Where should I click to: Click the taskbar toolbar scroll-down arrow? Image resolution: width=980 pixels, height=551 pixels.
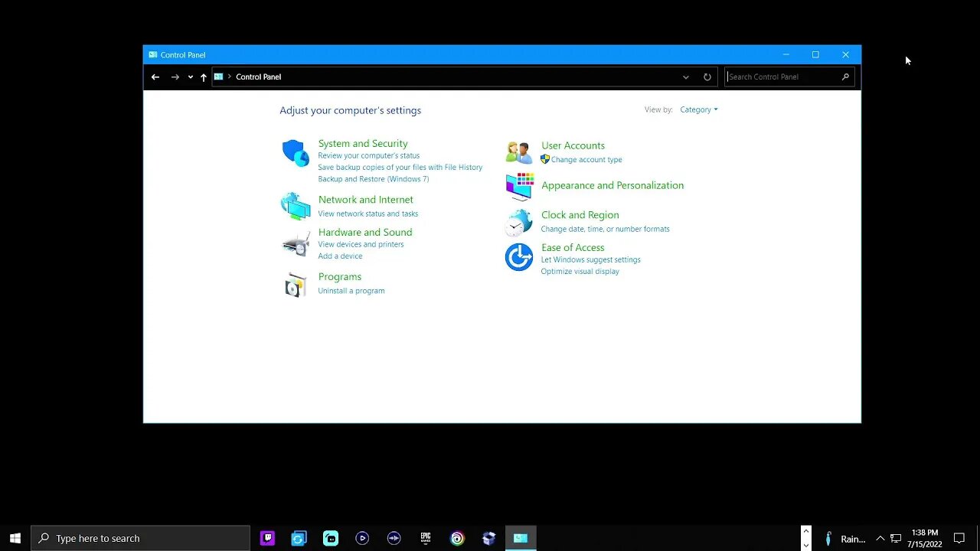pos(806,545)
